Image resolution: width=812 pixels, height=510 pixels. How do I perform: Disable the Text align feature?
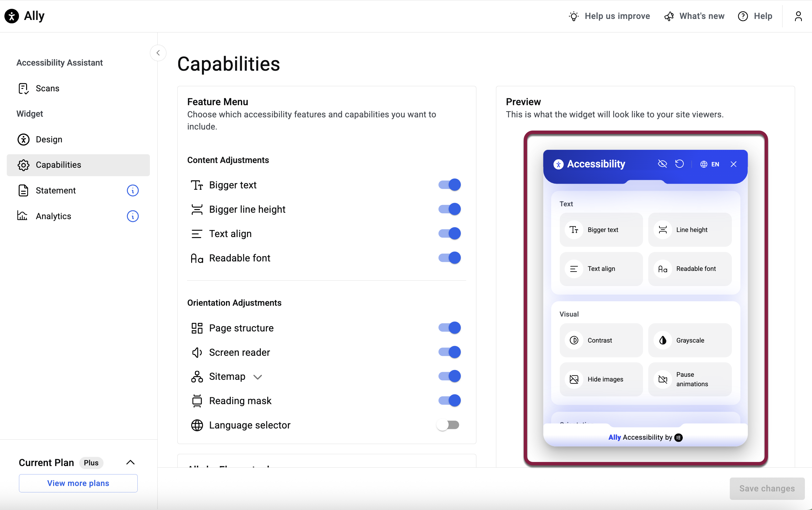point(450,234)
